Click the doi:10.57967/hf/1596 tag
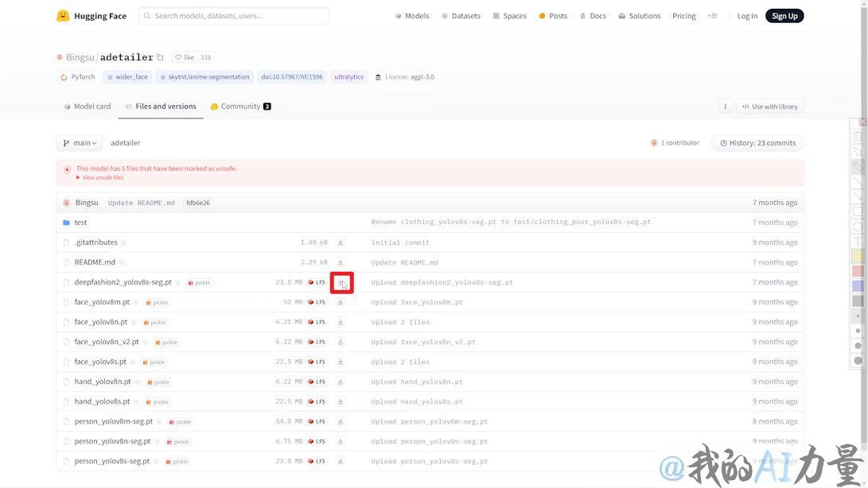This screenshot has width=868, height=488. point(292,77)
